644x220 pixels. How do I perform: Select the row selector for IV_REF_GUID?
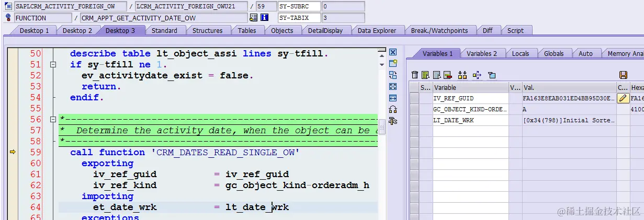pos(414,98)
